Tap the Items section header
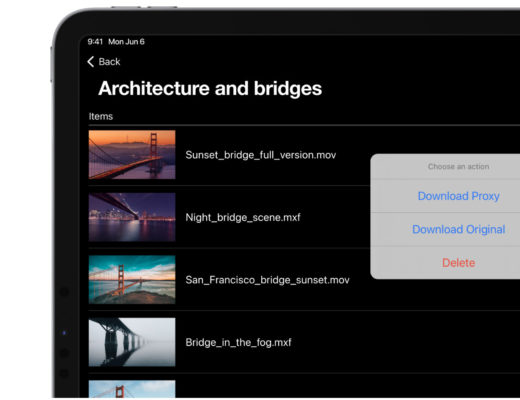This screenshot has height=400, width=520. 101,116
